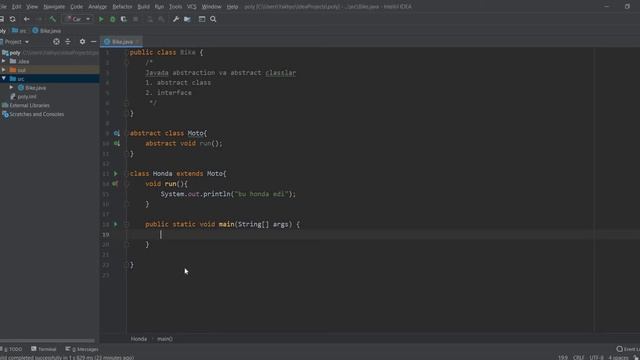The image size is (640, 360).
Task: Click the run anything window icon before magnifier
Action: [x=202, y=19]
